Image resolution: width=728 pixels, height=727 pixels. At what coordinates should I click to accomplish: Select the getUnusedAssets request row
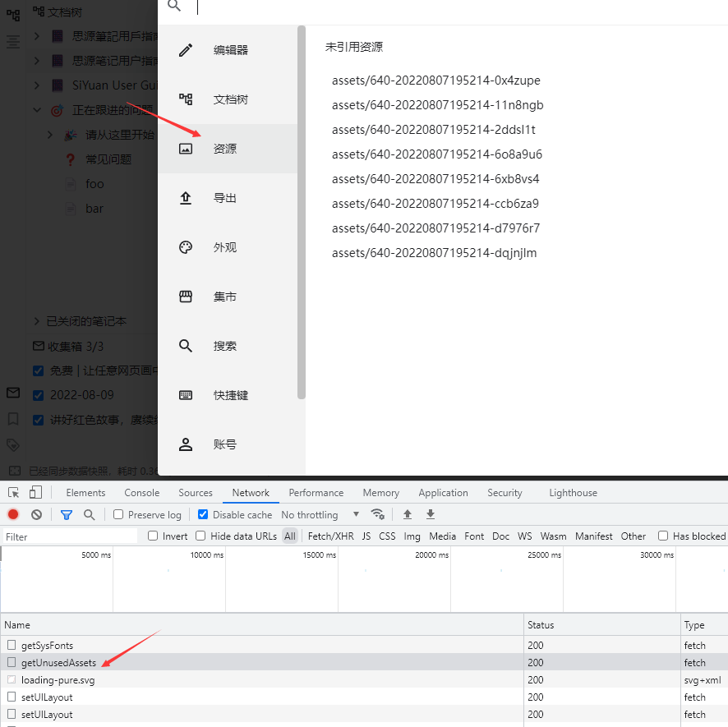pyautogui.click(x=364, y=662)
